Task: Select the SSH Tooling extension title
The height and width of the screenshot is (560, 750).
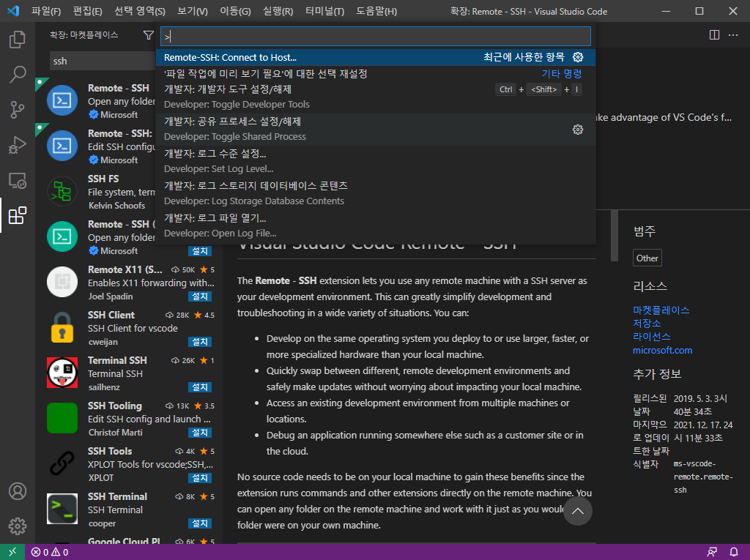Action: click(x=115, y=406)
